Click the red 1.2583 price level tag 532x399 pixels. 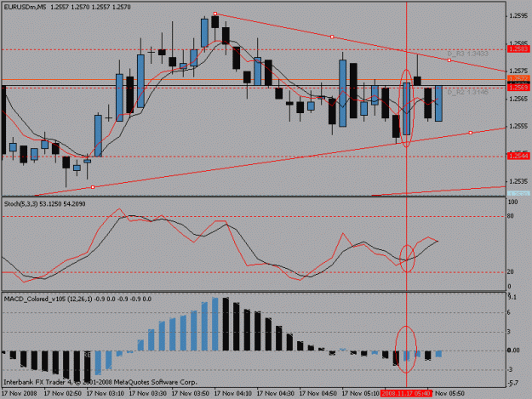pos(518,49)
